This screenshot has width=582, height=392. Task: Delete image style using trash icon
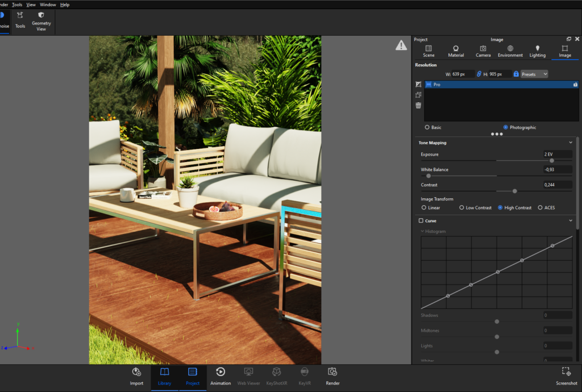click(x=418, y=105)
